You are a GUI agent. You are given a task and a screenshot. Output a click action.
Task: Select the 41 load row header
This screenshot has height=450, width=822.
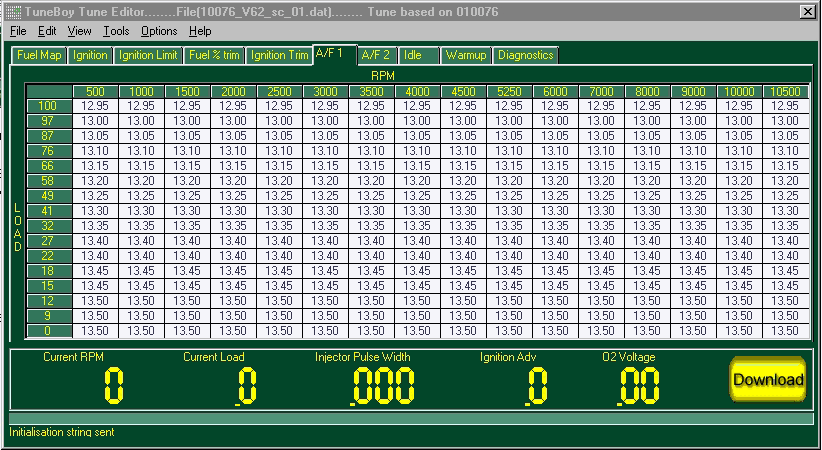pyautogui.click(x=49, y=211)
